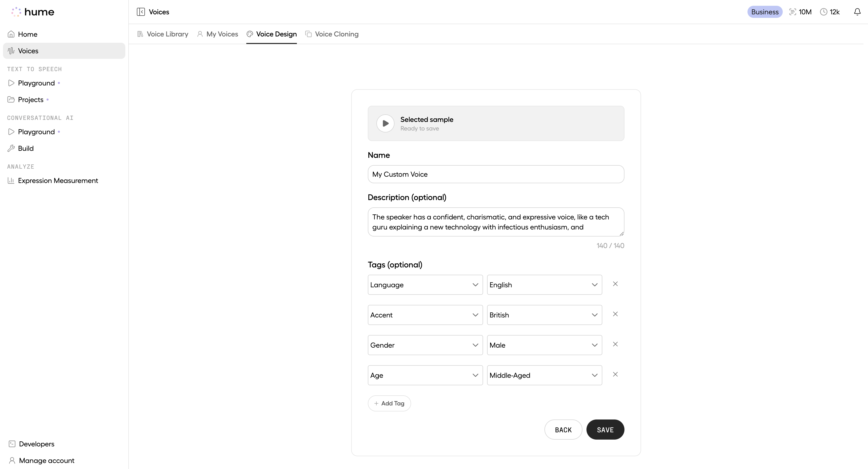Click the Add Tag button
This screenshot has width=868, height=469.
(389, 403)
